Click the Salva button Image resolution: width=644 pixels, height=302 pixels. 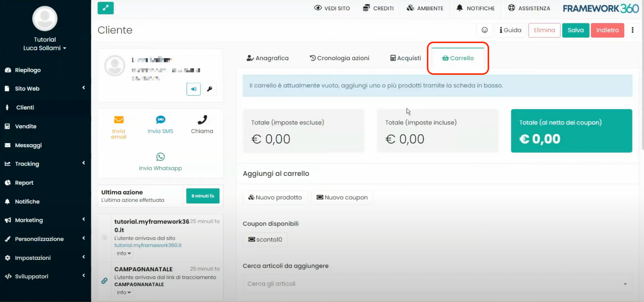[x=575, y=30]
